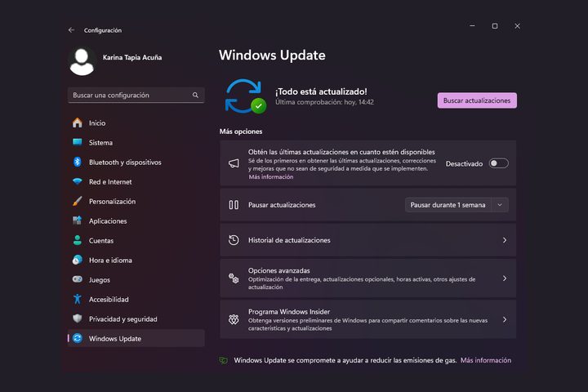Click the Hora e idioma globe icon
588x392 pixels.
[x=77, y=261]
